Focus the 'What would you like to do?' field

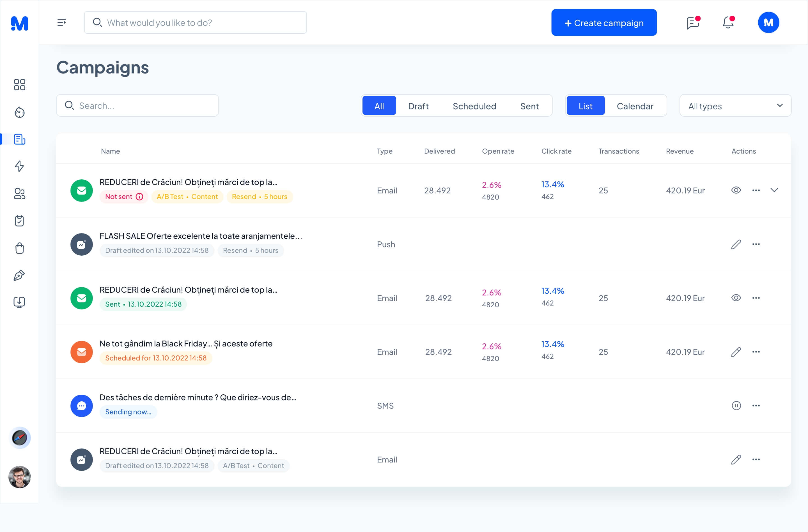coord(196,23)
